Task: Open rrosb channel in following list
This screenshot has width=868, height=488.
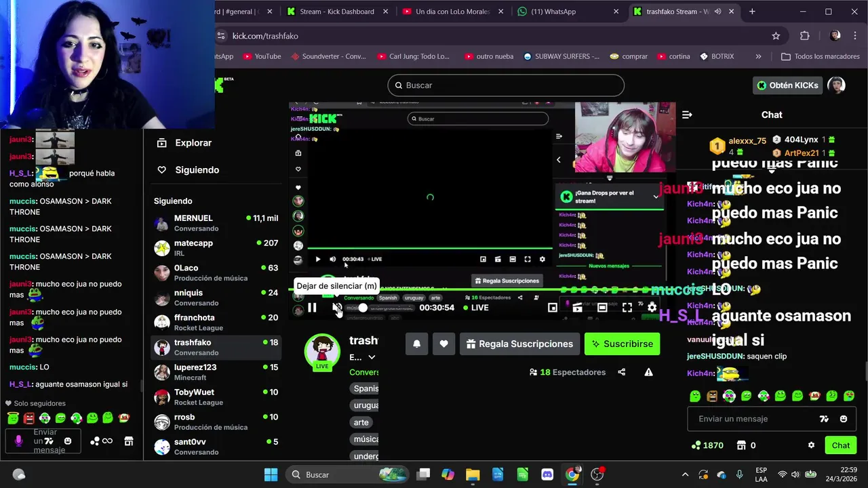Action: (x=216, y=422)
